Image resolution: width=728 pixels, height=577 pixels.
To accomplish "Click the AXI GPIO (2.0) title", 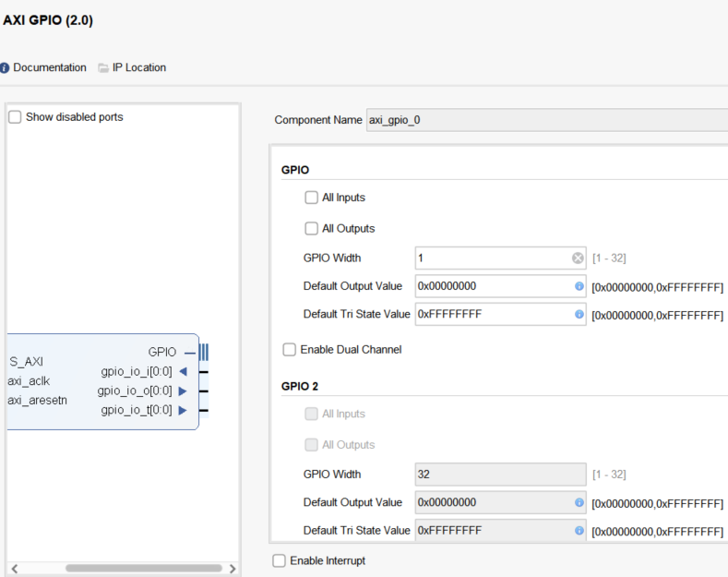I will click(48, 20).
